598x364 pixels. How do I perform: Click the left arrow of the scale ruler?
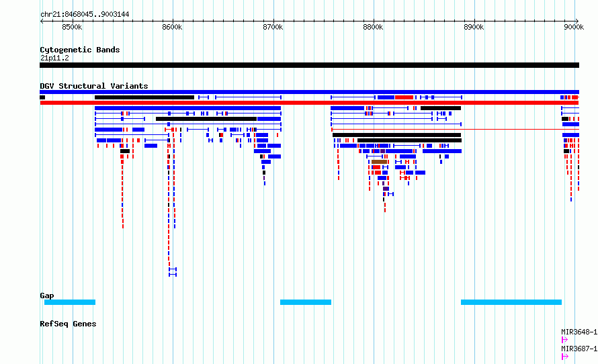(x=42, y=21)
